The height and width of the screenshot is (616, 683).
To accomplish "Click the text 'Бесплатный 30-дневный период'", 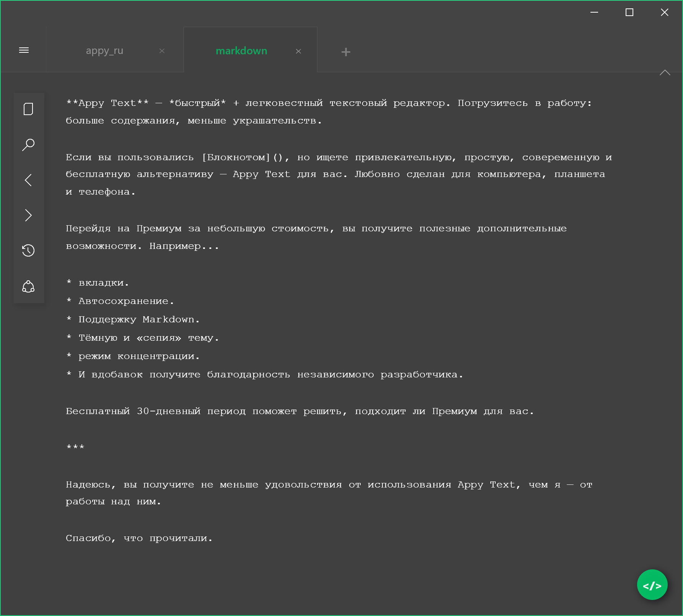I will click(x=156, y=411).
